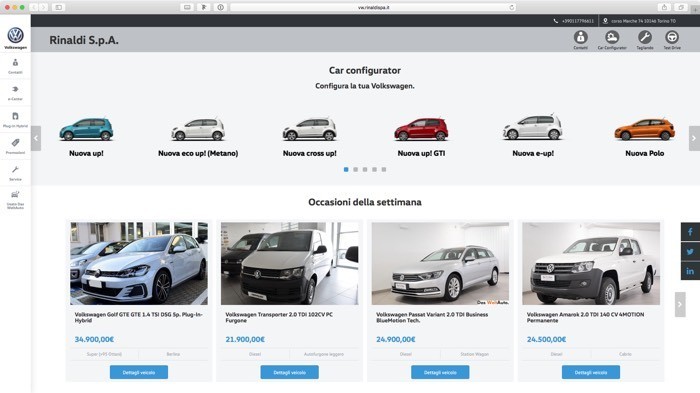The height and width of the screenshot is (393, 700).
Task: Click the phone icon in the top bar
Action: 556,21
